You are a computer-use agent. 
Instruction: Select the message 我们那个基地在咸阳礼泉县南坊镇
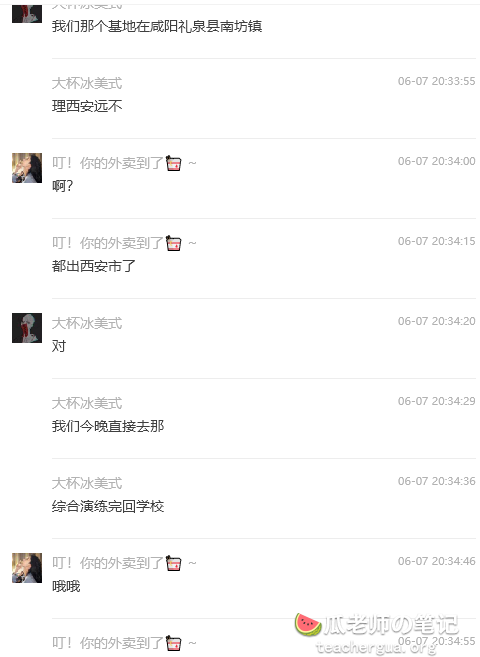tap(157, 26)
